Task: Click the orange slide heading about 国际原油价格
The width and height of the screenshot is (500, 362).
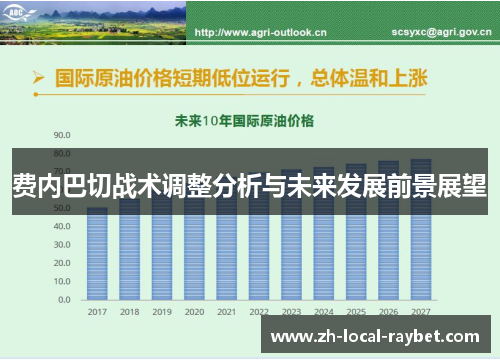Action: (x=241, y=78)
